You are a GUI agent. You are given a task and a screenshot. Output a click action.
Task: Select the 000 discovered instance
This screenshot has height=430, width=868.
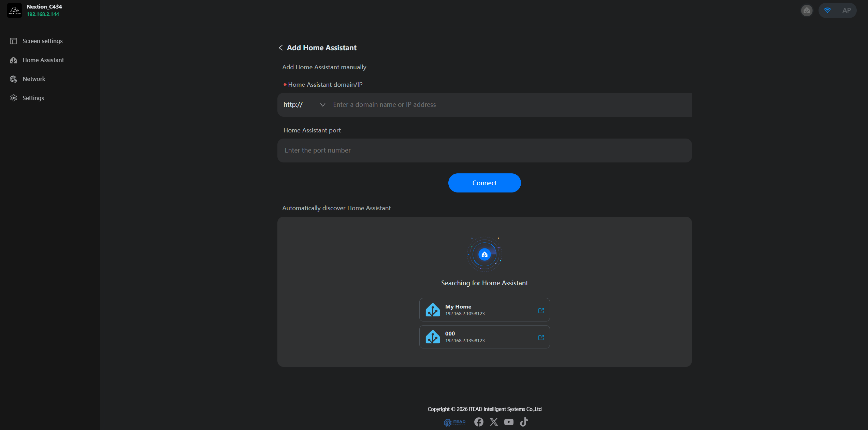pyautogui.click(x=484, y=337)
